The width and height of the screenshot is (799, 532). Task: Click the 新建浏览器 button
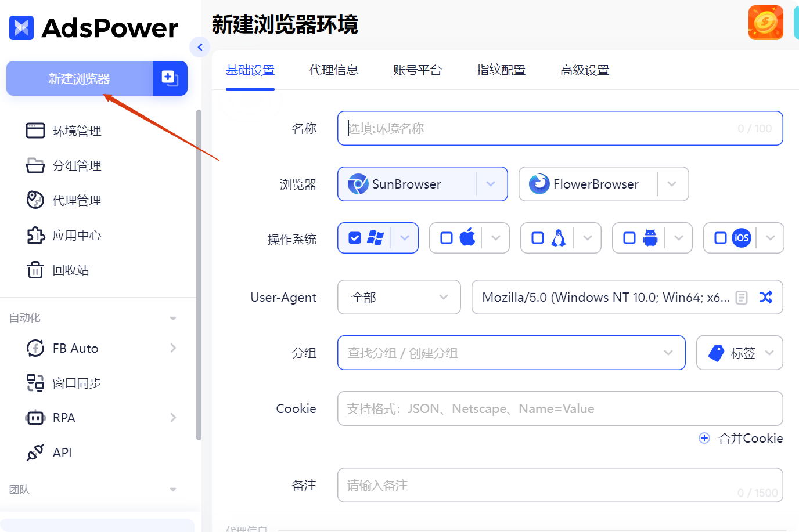(x=80, y=78)
